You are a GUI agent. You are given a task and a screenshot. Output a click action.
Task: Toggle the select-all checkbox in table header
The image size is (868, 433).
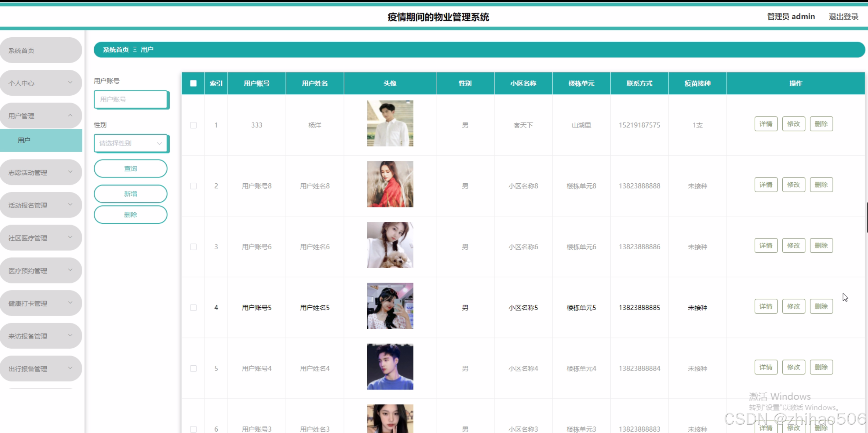pyautogui.click(x=193, y=83)
